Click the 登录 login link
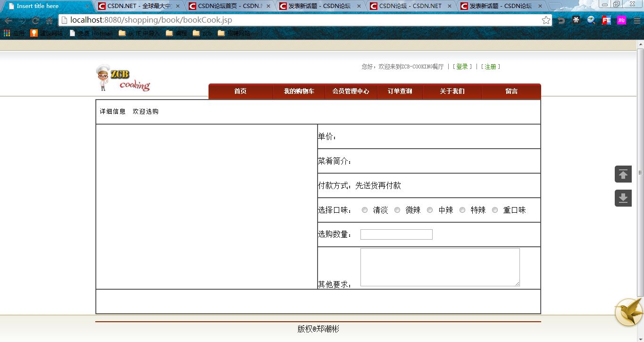Image resolution: width=644 pixels, height=342 pixels. coord(462,67)
